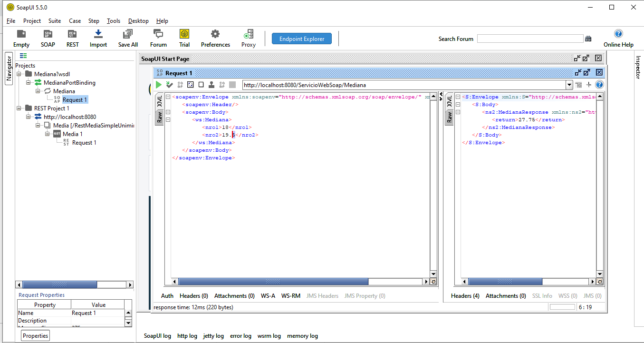Image resolution: width=644 pixels, height=343 pixels.
Task: Click the person-shaped icon in request toolbar
Action: click(x=211, y=85)
